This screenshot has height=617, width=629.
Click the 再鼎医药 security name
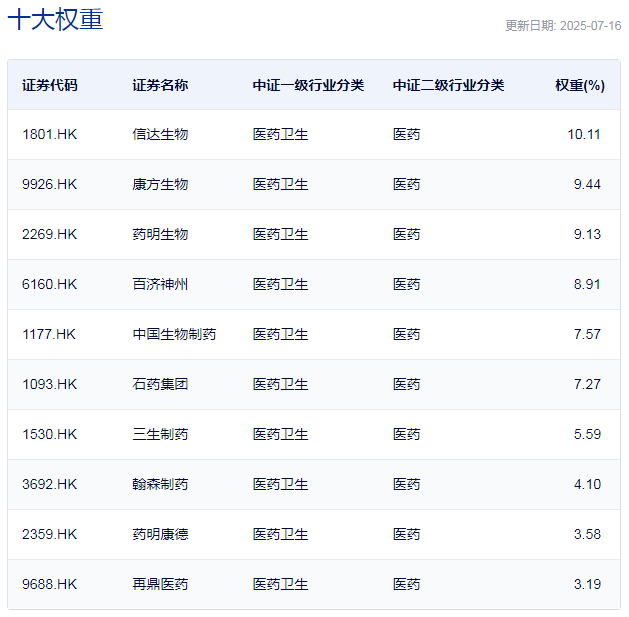pos(160,584)
